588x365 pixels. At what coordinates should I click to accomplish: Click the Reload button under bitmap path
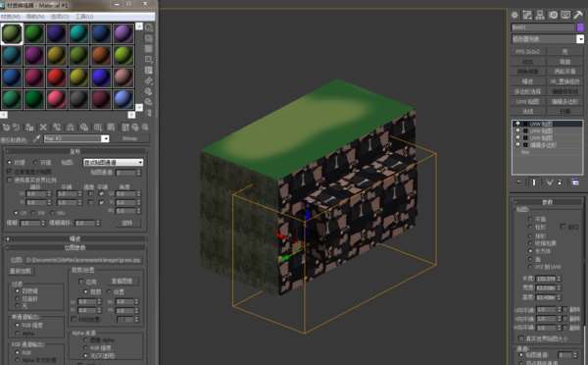[21, 271]
